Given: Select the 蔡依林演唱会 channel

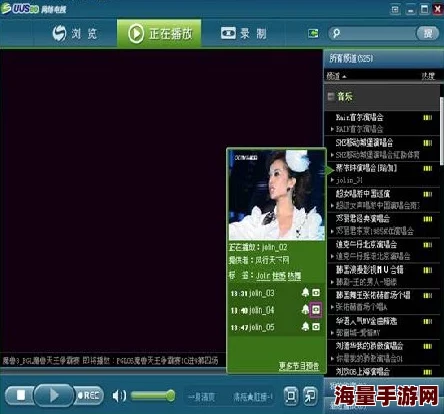Looking at the screenshot, I should pyautogui.click(x=366, y=168).
